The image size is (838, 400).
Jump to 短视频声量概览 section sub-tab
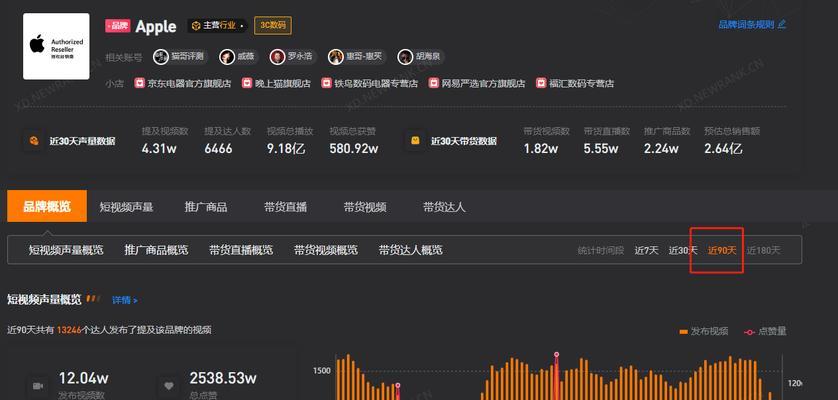pos(66,250)
